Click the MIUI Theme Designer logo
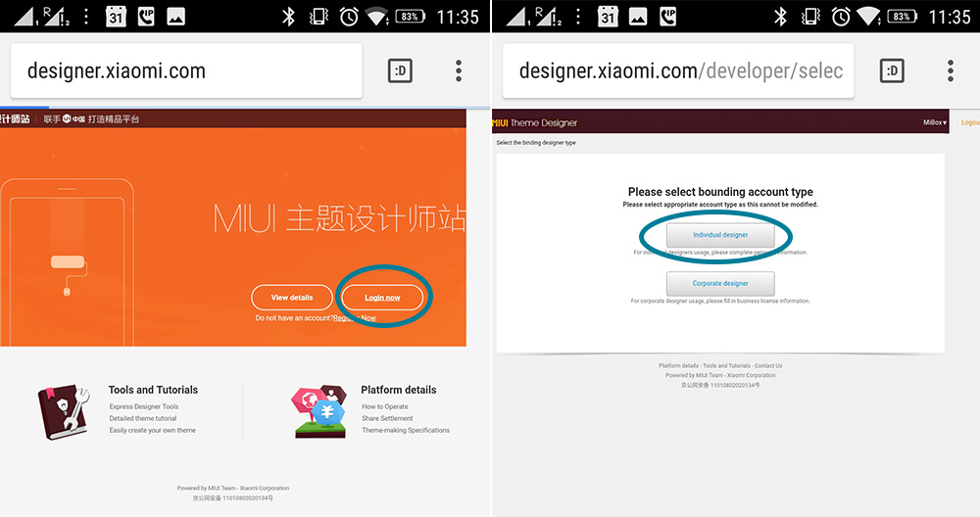Viewport: 980px width, 517px height. point(535,122)
